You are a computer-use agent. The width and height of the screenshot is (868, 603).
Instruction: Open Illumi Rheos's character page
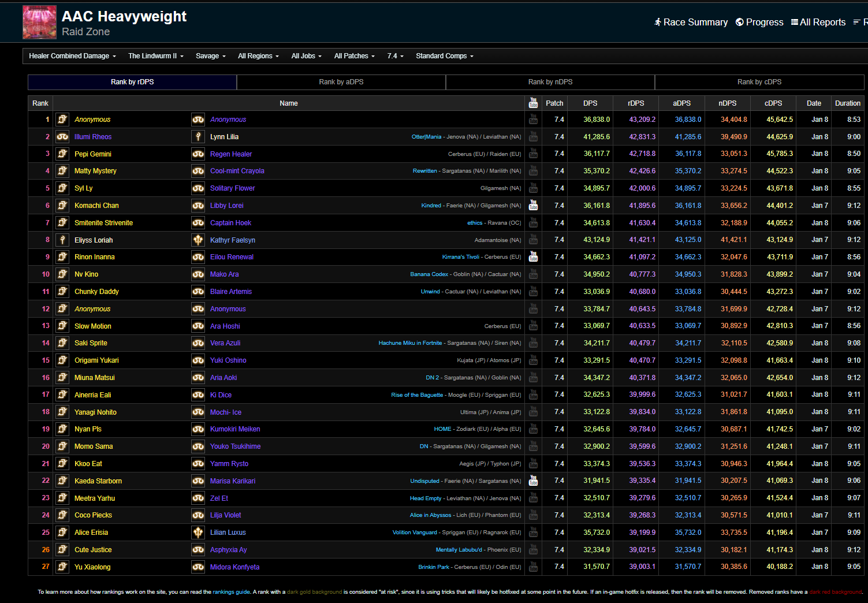tap(93, 137)
